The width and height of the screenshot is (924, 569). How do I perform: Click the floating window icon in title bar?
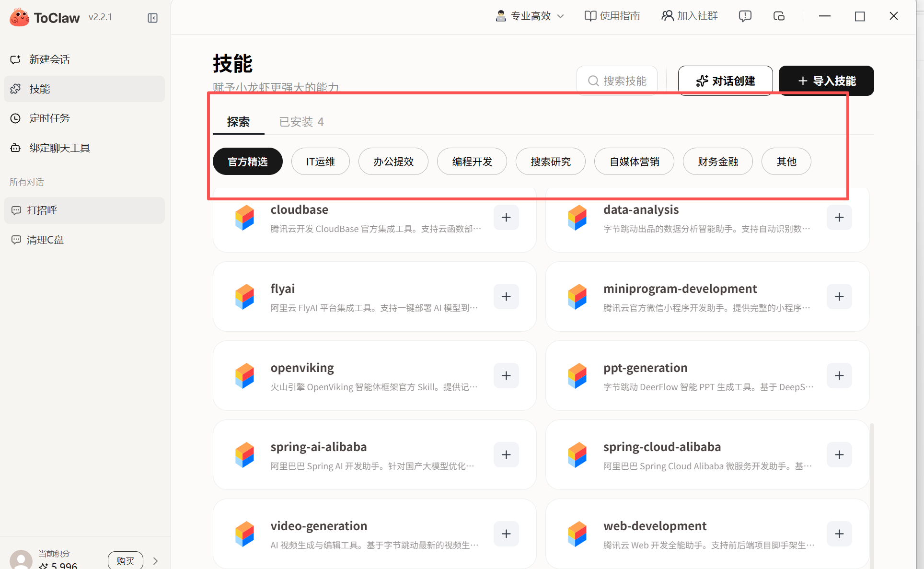[779, 16]
